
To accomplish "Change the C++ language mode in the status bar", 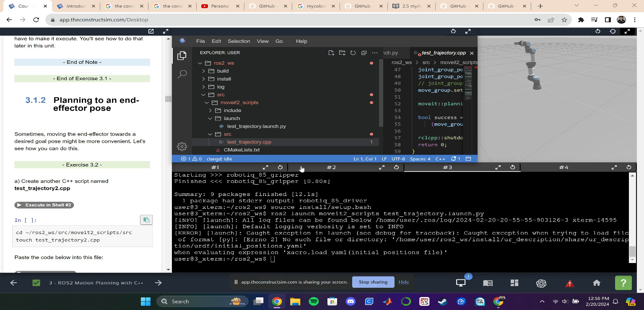I will (440, 159).
